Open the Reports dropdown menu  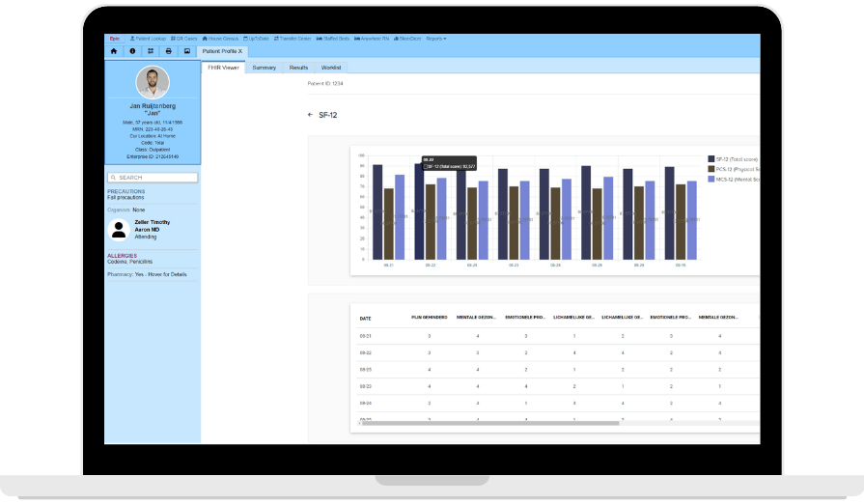coord(436,39)
